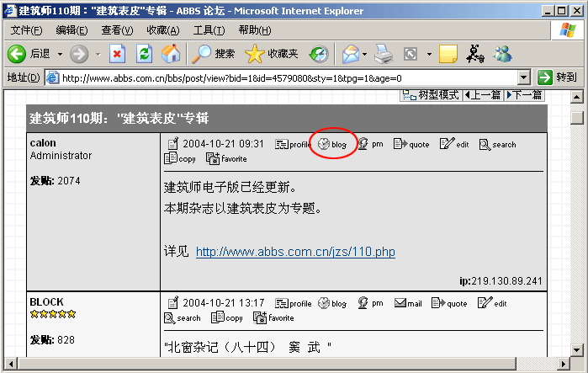
Task: Click the IE title bar page icon
Action: pos(10,11)
